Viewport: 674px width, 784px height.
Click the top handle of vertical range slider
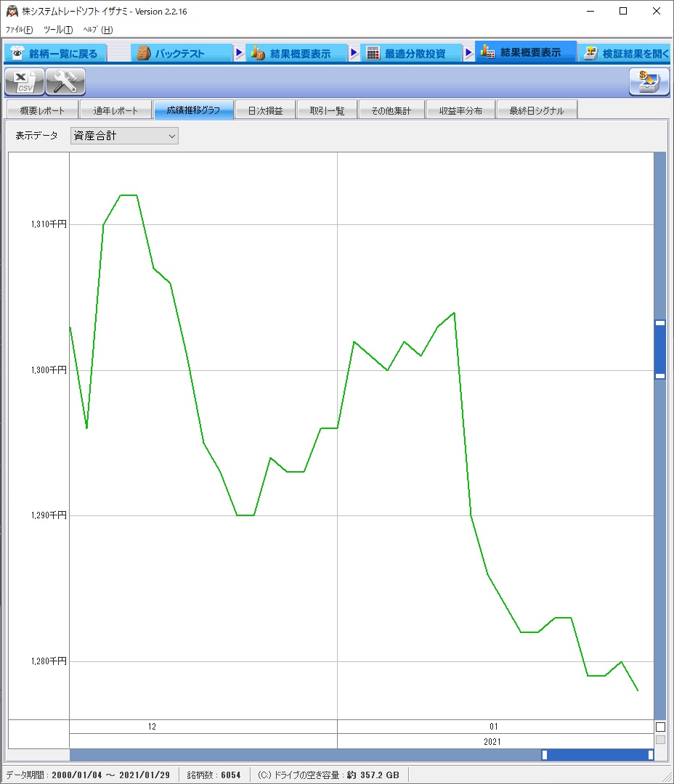point(660,324)
